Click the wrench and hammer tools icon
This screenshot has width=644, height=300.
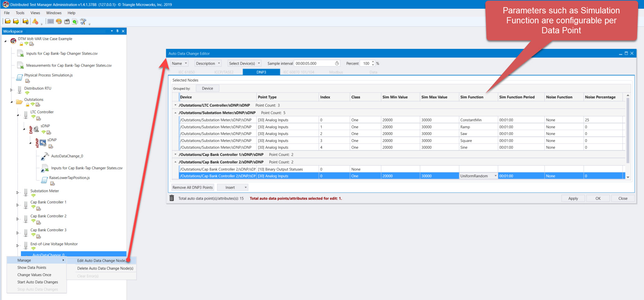click(83, 21)
